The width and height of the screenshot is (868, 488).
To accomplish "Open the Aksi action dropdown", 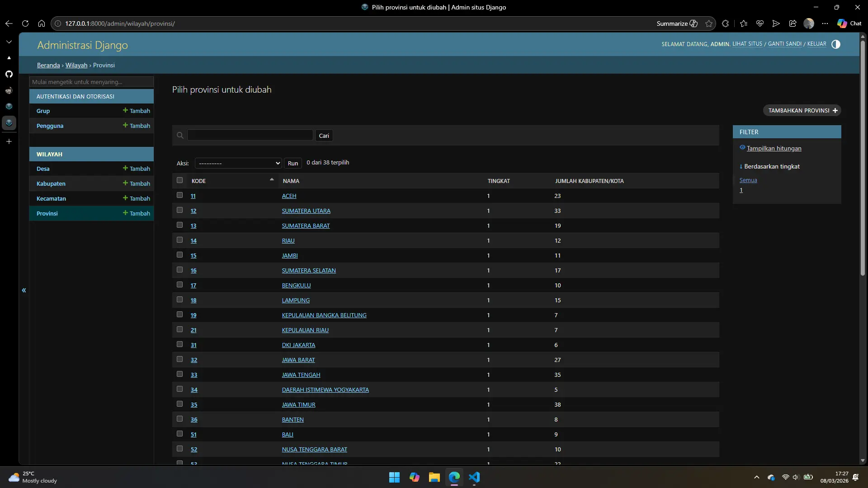I will point(238,163).
